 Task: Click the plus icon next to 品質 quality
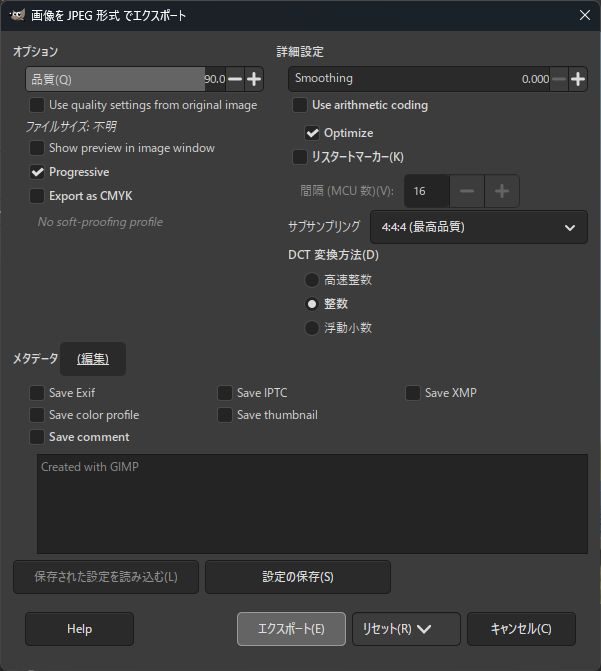tap(254, 79)
